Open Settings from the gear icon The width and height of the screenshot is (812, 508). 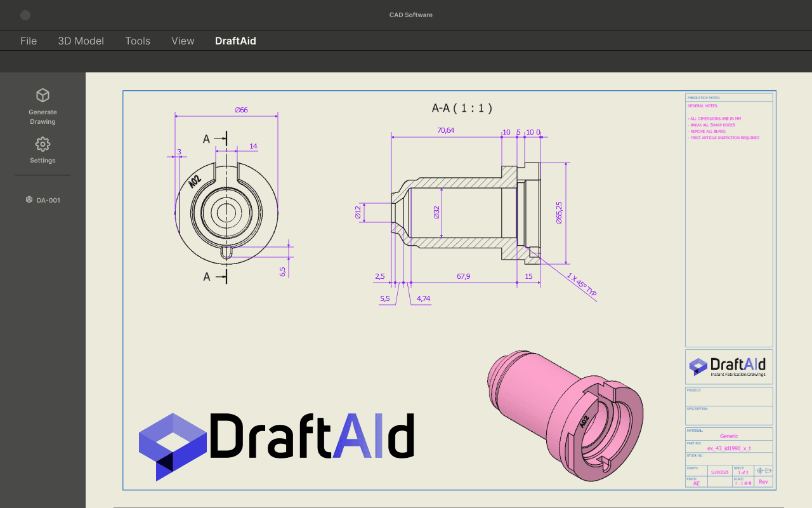pos(43,144)
